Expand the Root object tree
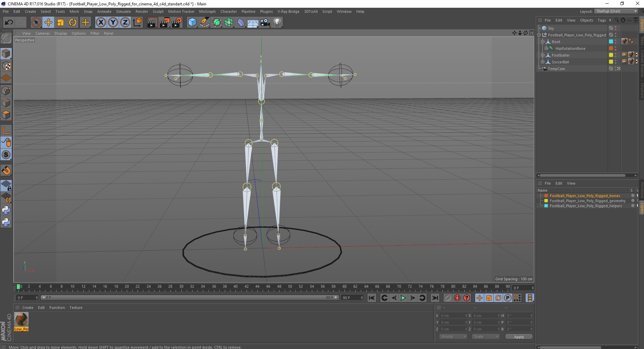644x349 pixels. coord(542,42)
